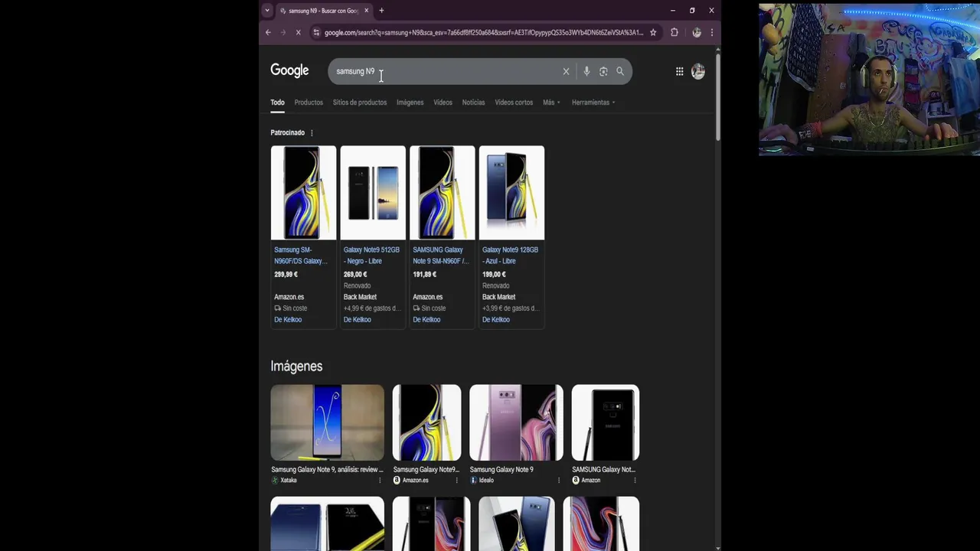Screen dimensions: 980x551
Task: Click Back Market seller under 199,00 €
Action: pyautogui.click(x=498, y=297)
